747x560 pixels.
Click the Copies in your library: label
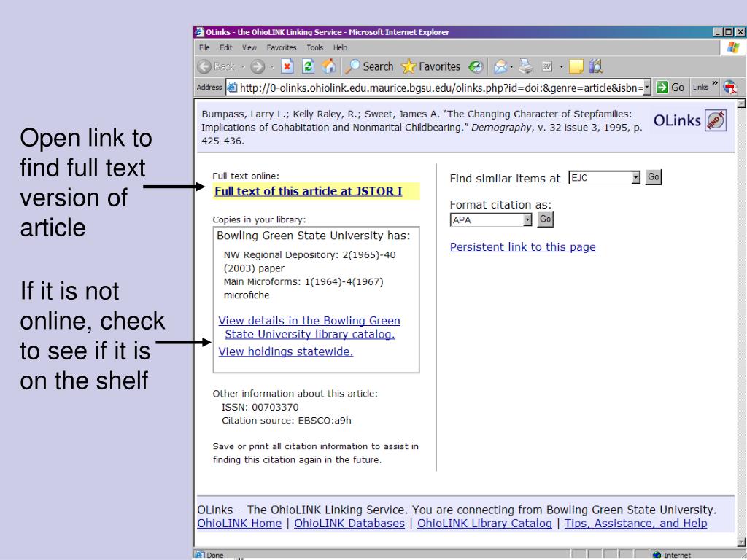tap(259, 219)
